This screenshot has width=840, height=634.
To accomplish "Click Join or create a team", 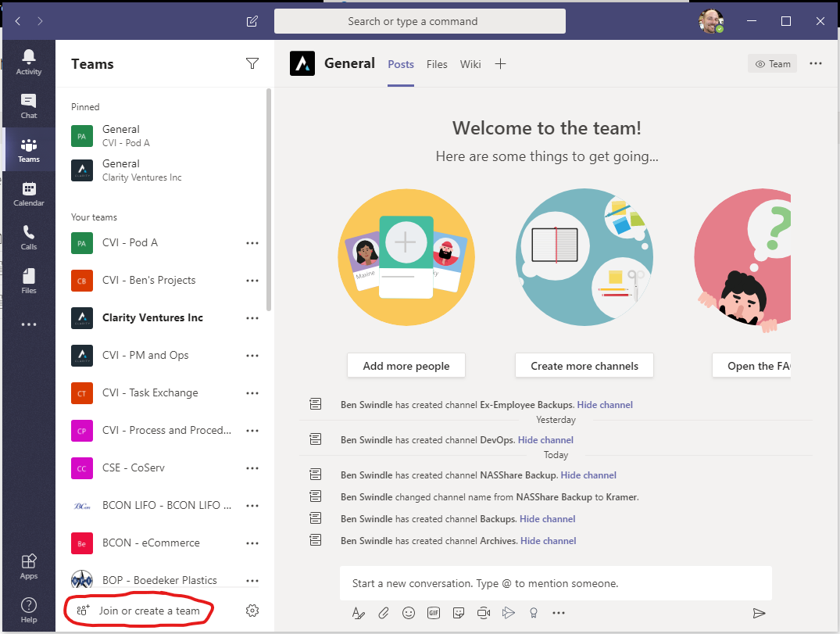I will tap(138, 611).
